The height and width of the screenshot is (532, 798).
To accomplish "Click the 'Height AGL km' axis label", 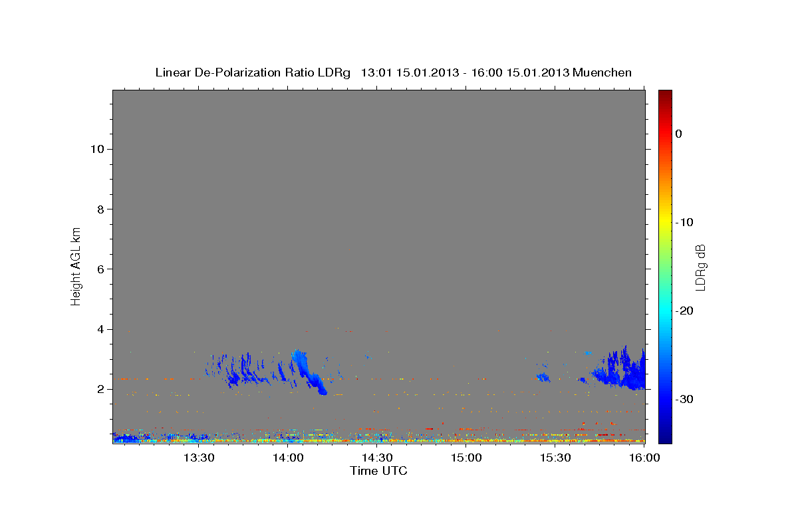I will 76,266.
